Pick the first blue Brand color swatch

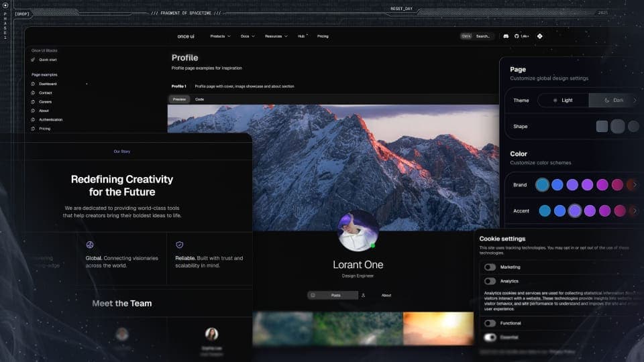pos(542,185)
